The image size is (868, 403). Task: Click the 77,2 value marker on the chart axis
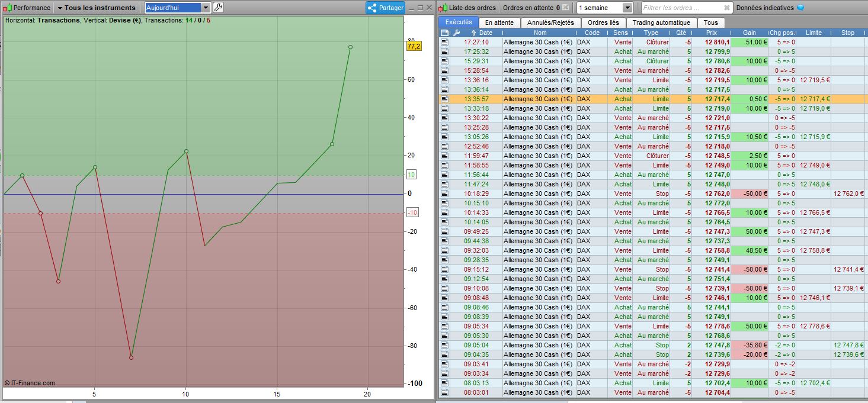tap(414, 46)
